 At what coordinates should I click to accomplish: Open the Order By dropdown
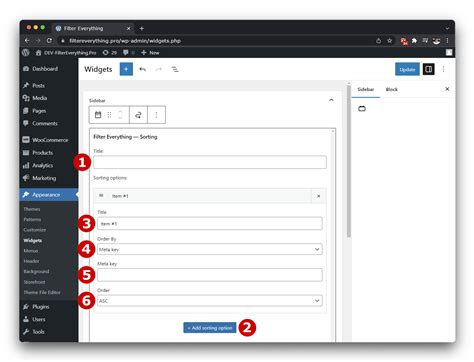point(210,249)
